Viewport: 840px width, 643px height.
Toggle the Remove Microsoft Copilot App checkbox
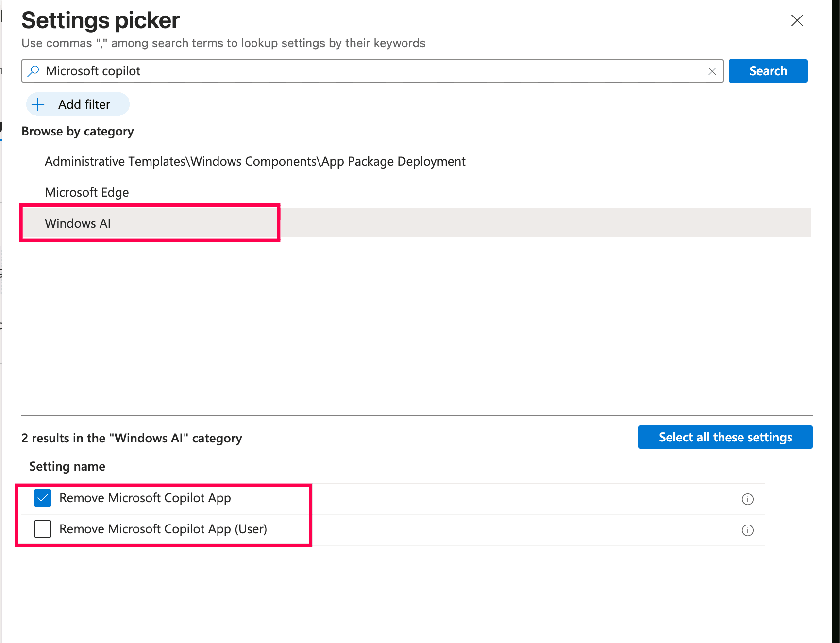point(42,498)
